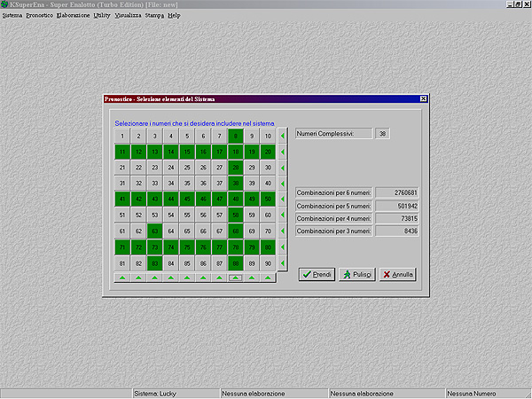Click the up arrow under number 87

(220, 278)
